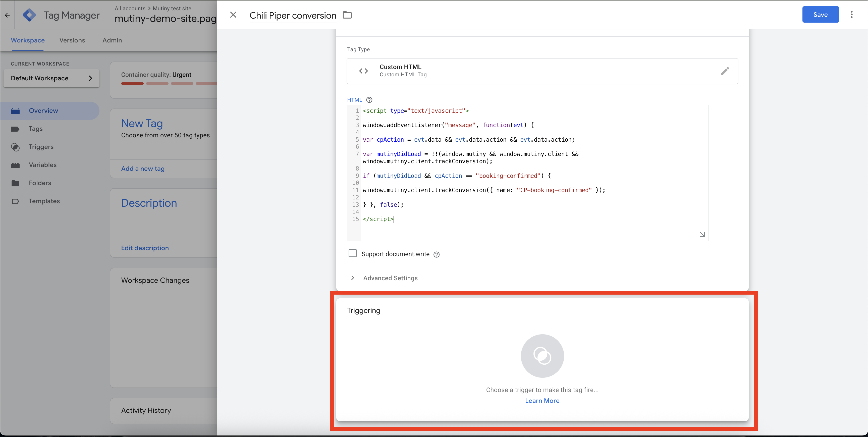Click the back arrow beside Tag Manager
Image resolution: width=868 pixels, height=437 pixels.
8,15
